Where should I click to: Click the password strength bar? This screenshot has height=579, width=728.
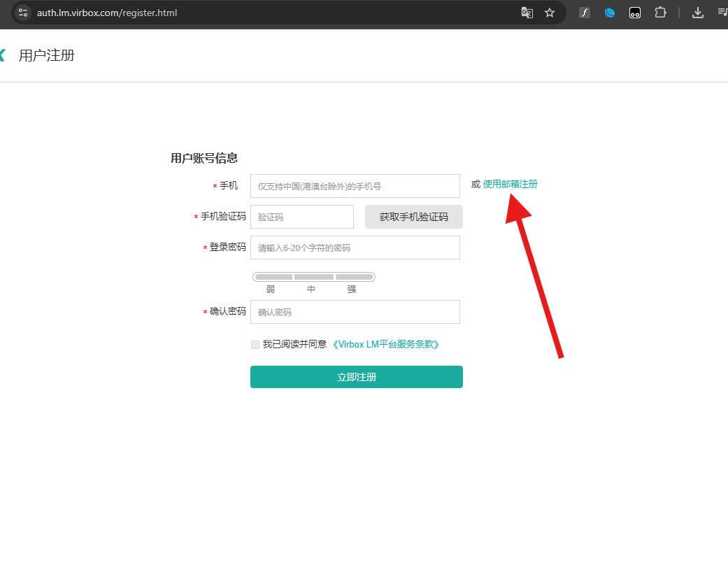pos(314,277)
